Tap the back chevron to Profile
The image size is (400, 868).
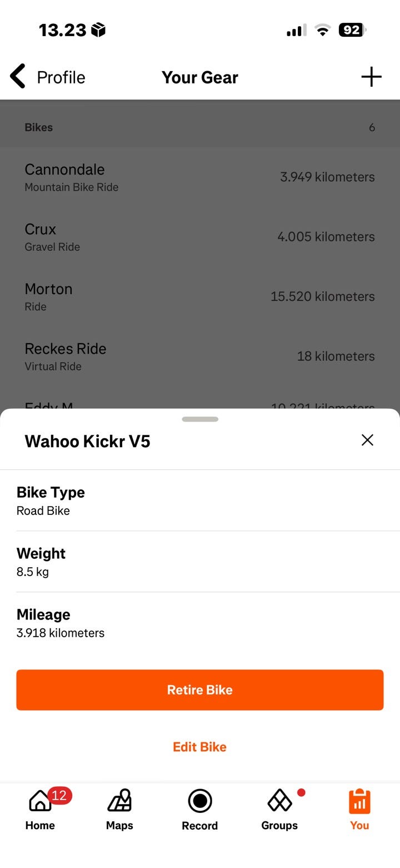coord(18,77)
